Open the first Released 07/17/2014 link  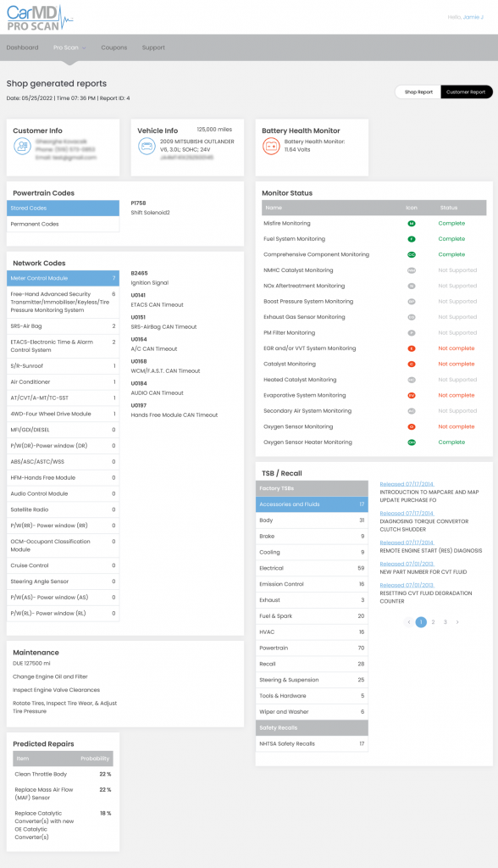point(407,484)
